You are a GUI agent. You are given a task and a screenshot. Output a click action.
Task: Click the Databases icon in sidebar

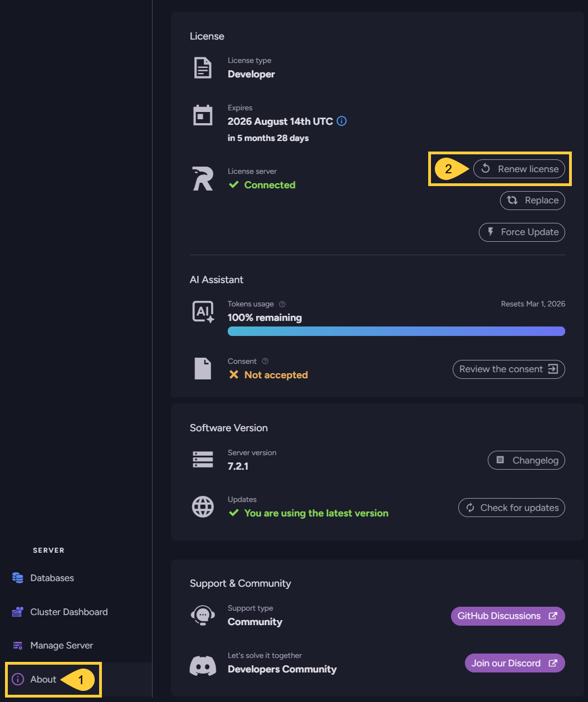click(x=18, y=578)
